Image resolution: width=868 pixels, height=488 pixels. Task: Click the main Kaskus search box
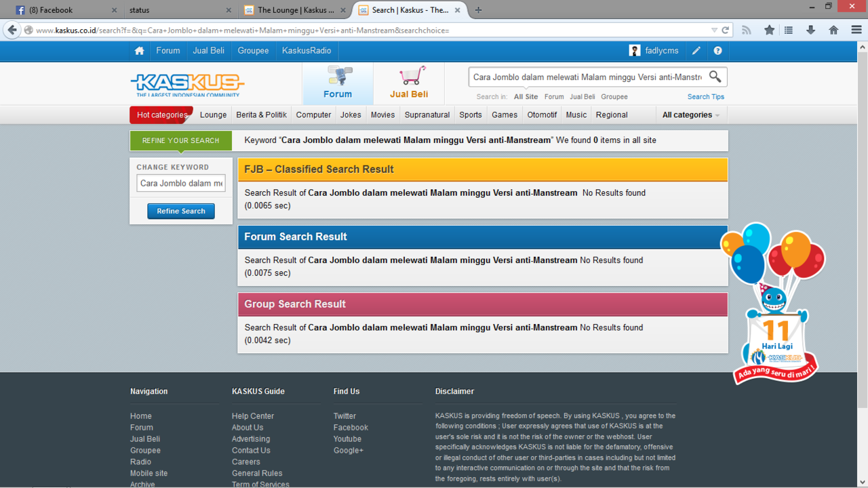pos(587,77)
